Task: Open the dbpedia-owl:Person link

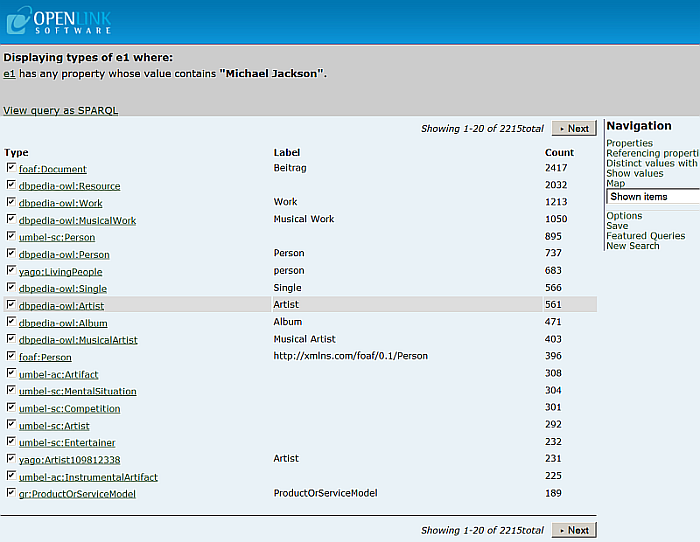Action: point(64,254)
